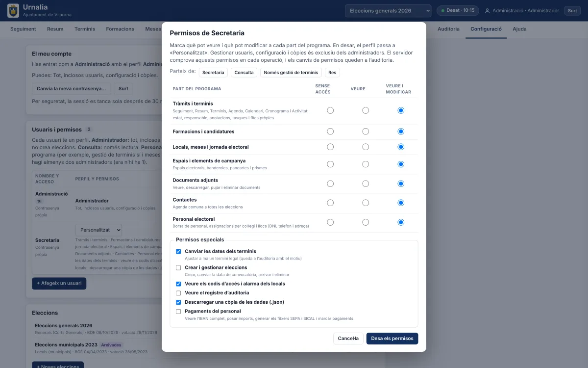This screenshot has width=588, height=368.
Task: Switch to the Auditoria tab
Action: coord(448,29)
